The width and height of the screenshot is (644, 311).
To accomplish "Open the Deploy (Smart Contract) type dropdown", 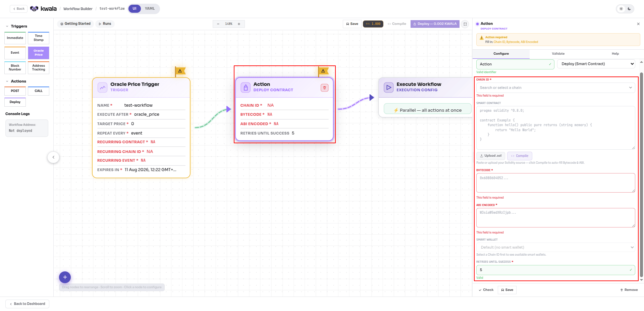I will pos(596,64).
